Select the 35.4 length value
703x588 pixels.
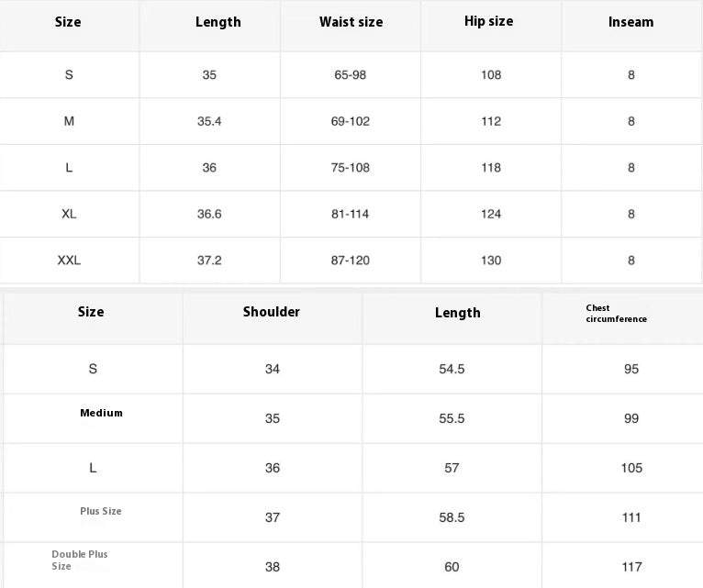[x=209, y=121]
